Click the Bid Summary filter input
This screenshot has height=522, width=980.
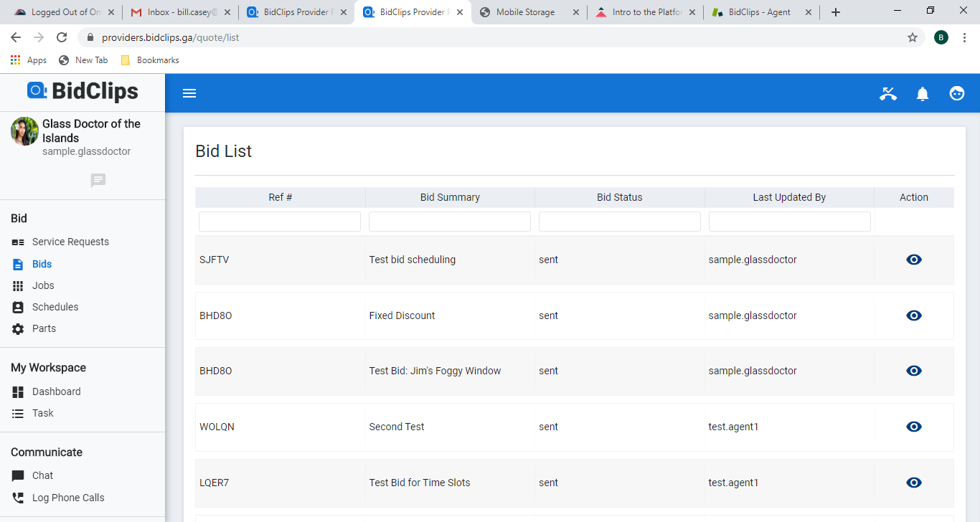pyautogui.click(x=450, y=222)
